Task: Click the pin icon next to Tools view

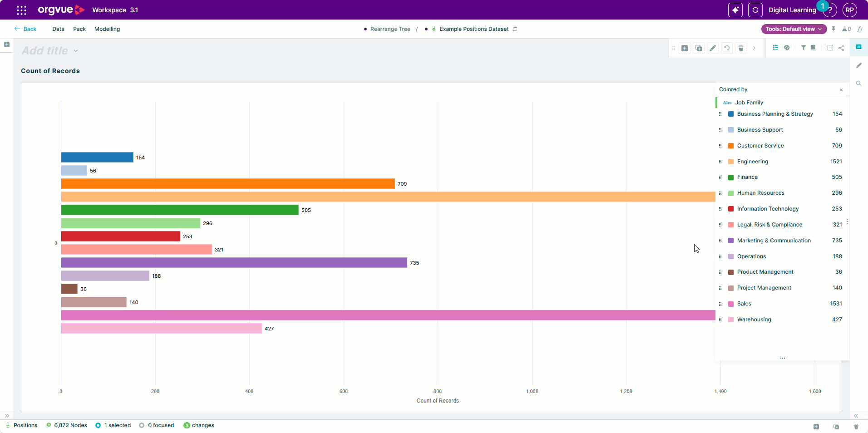Action: [x=833, y=29]
